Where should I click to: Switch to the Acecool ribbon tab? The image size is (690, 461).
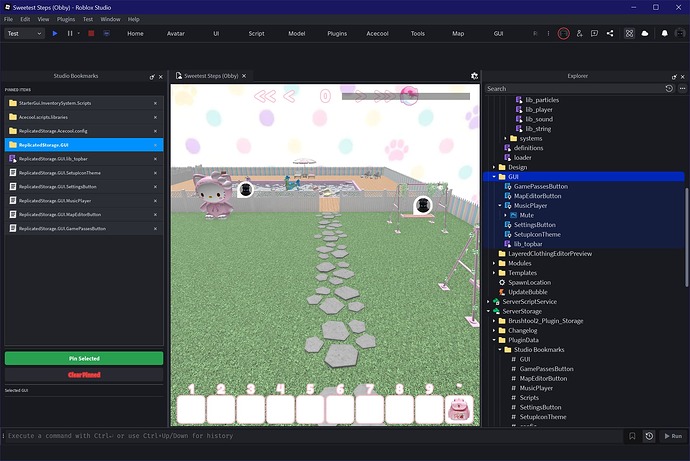point(378,33)
